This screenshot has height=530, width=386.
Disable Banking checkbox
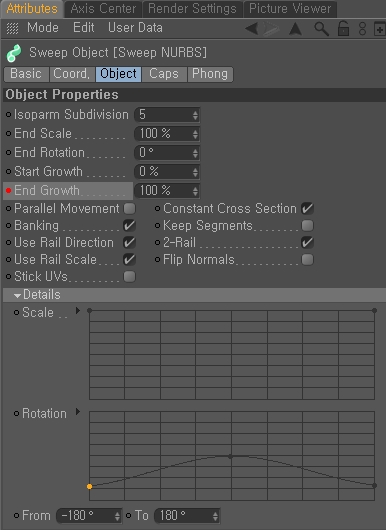(129, 225)
